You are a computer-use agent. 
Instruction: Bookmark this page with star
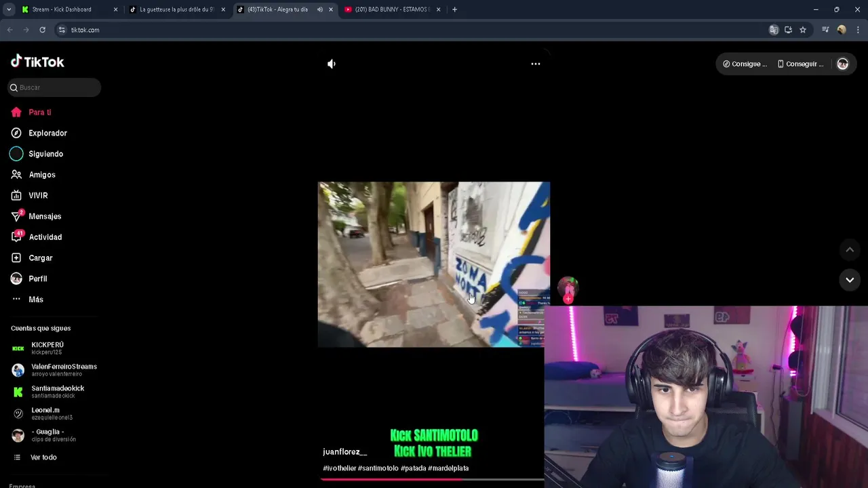(803, 30)
